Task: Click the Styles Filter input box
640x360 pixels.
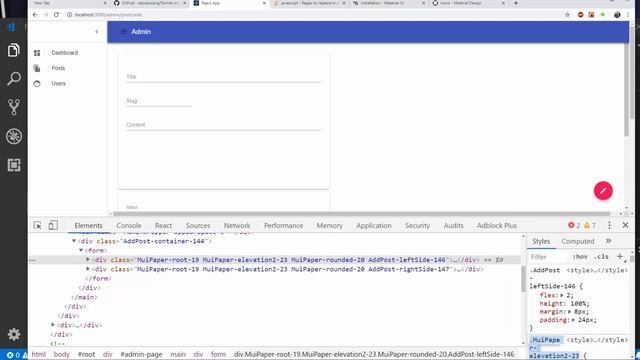Action: [549, 257]
